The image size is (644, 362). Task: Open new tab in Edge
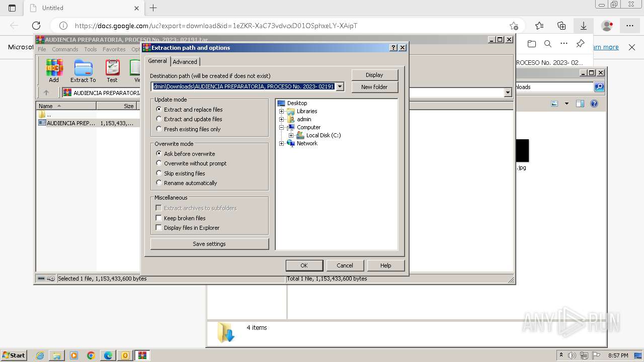click(153, 8)
